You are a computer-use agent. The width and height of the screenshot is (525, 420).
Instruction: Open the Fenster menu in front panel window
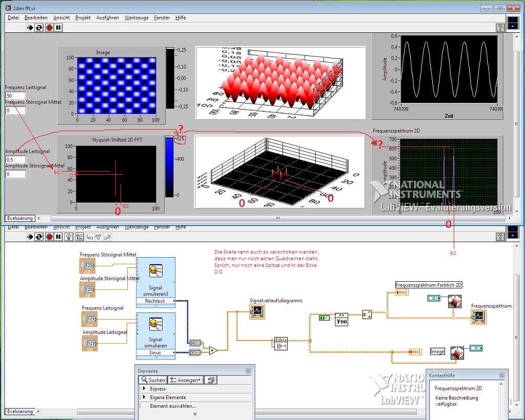(x=161, y=18)
